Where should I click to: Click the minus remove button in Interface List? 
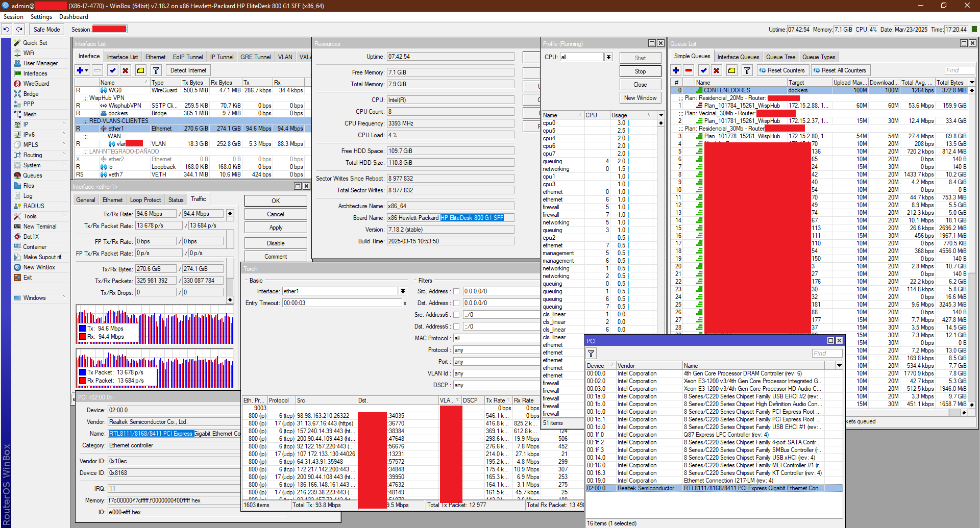98,70
